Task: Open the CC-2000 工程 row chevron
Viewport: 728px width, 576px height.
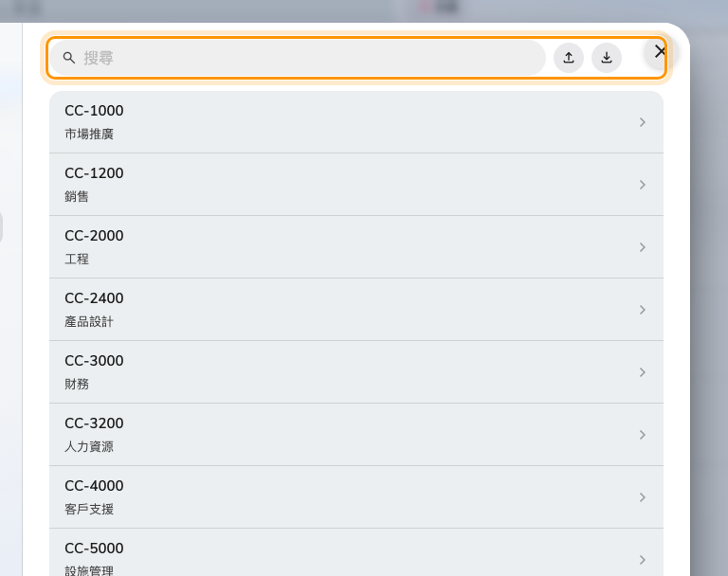Action: pos(643,247)
